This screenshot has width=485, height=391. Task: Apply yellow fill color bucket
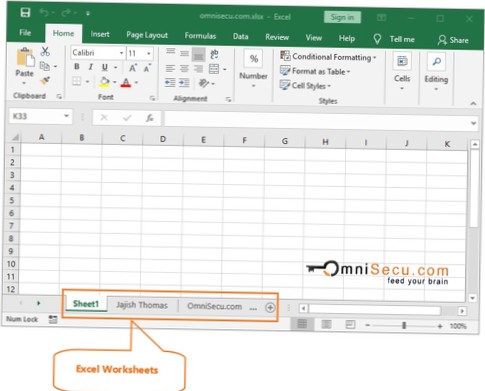[104, 82]
